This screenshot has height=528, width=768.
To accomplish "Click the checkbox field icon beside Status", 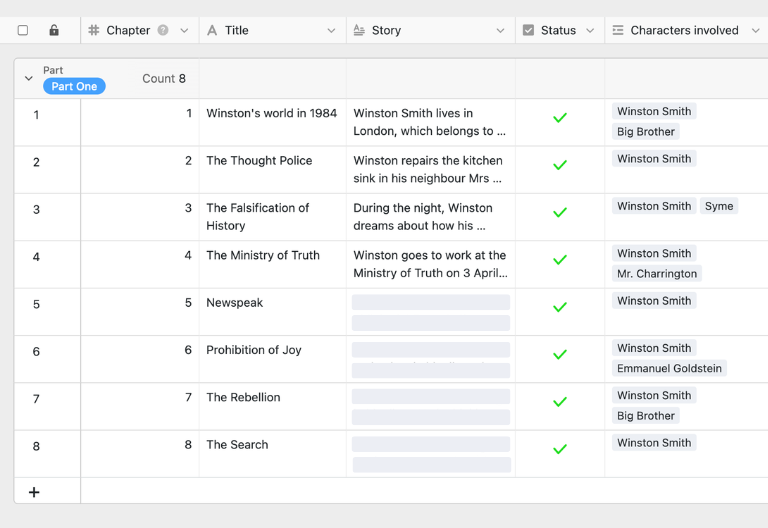I will click(528, 30).
